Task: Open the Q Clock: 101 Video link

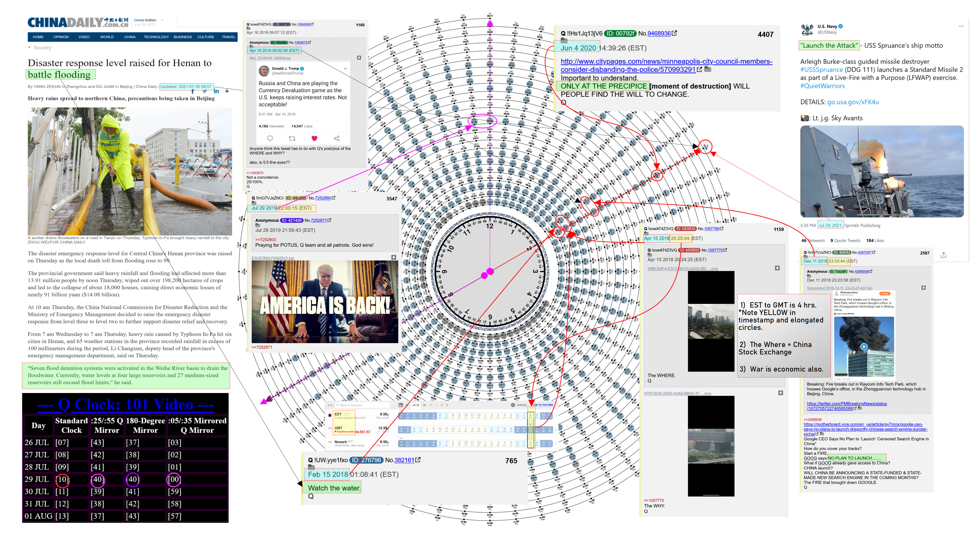Action: point(126,404)
